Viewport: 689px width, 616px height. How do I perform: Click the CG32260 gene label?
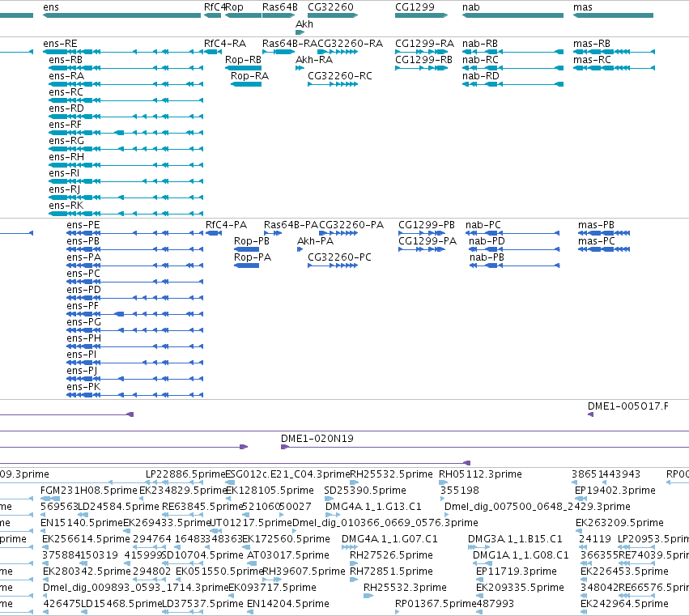click(x=330, y=7)
